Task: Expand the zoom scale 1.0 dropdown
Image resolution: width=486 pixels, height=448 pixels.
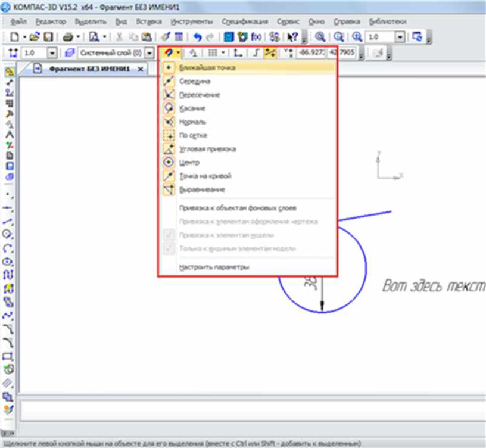Action: tap(400, 37)
